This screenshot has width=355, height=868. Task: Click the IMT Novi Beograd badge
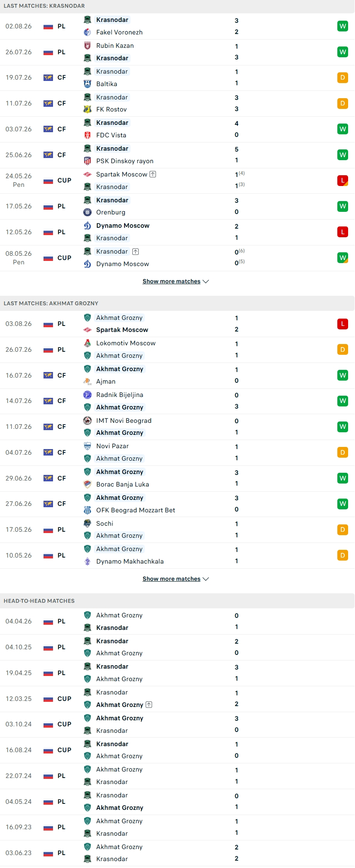[87, 421]
